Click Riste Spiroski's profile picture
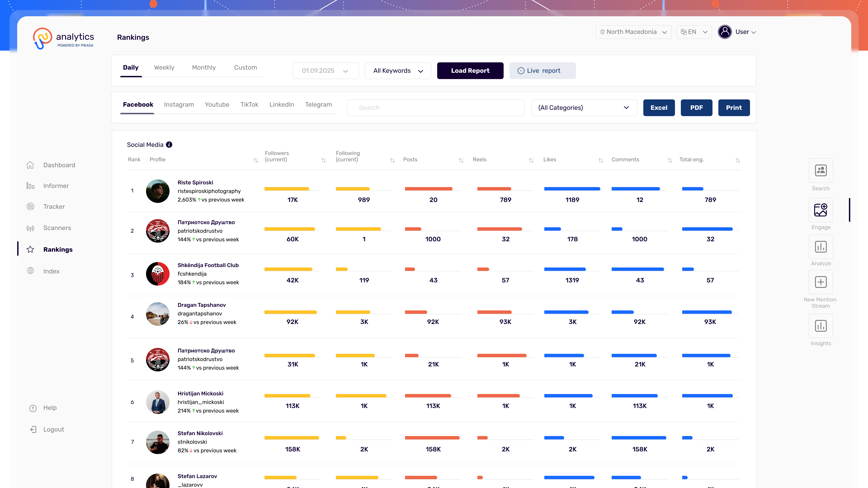The width and height of the screenshot is (868, 488). 158,191
